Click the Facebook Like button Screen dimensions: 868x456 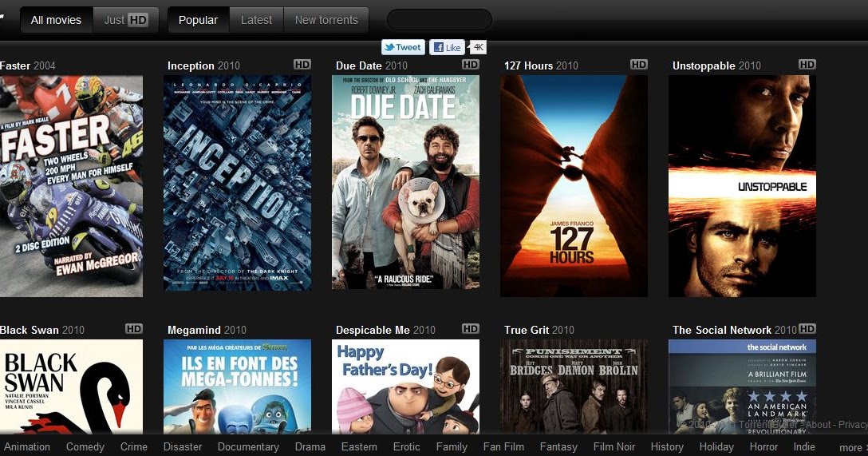(x=447, y=47)
